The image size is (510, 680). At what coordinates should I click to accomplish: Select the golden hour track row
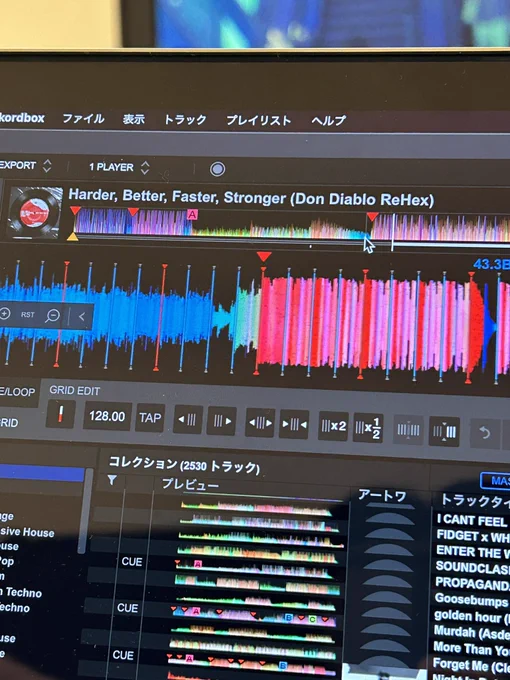(472, 616)
